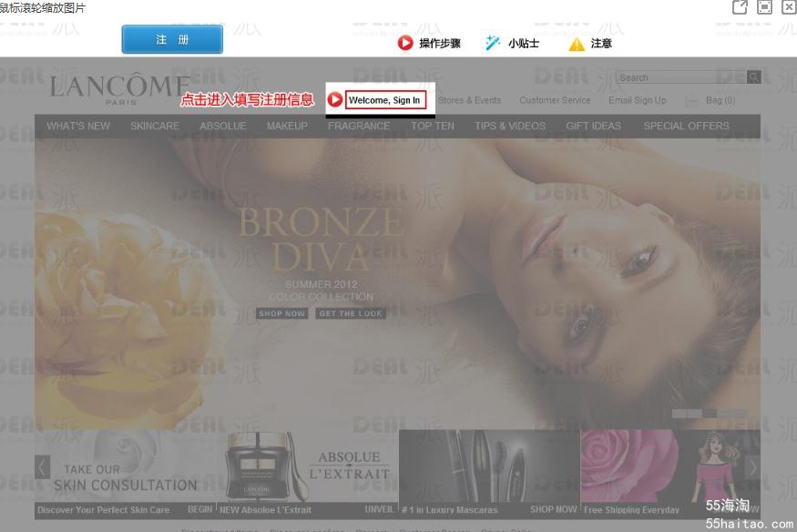Image resolution: width=797 pixels, height=532 pixels.
Task: Click the GET THE LOOK button
Action: click(351, 313)
